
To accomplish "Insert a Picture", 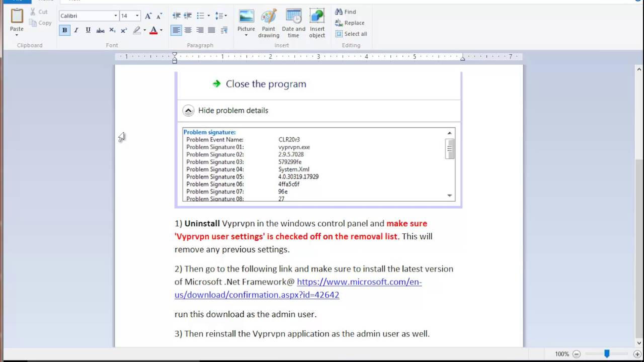I will (x=247, y=19).
